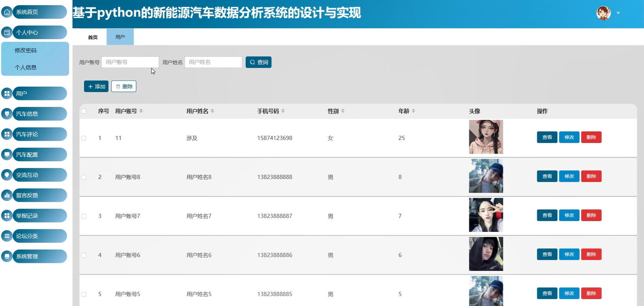Click the name cell 涉及
The image size is (644, 306).
click(192, 138)
